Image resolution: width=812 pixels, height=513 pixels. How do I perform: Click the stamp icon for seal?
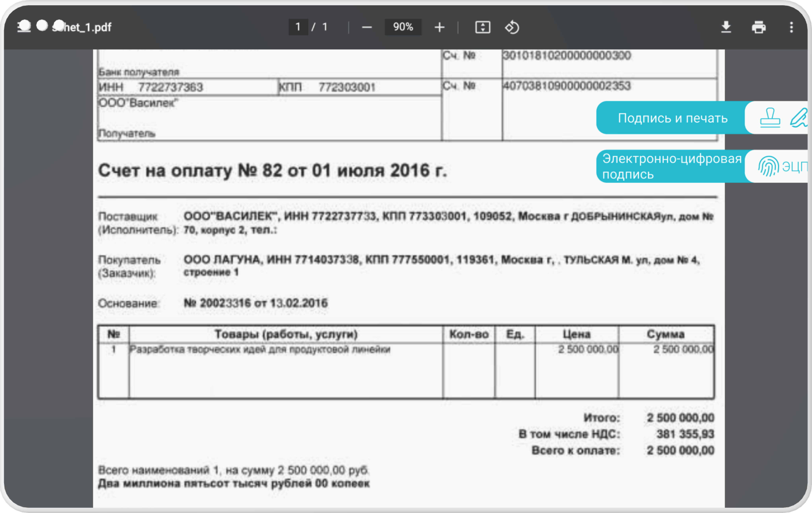click(x=770, y=117)
